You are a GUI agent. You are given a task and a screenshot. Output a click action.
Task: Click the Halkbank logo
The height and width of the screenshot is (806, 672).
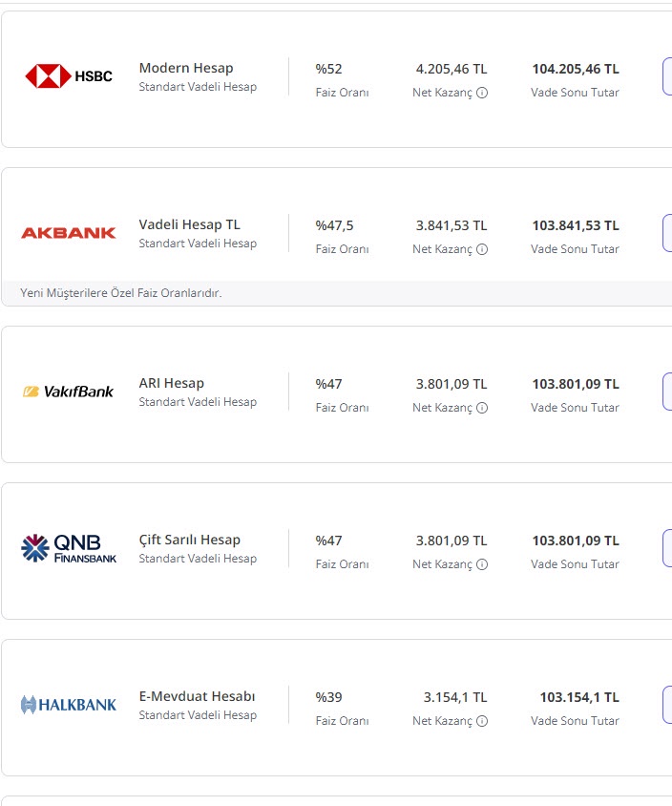[69, 705]
